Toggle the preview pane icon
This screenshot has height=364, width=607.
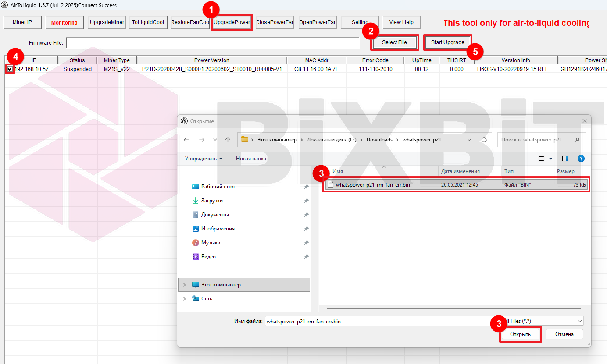point(565,159)
